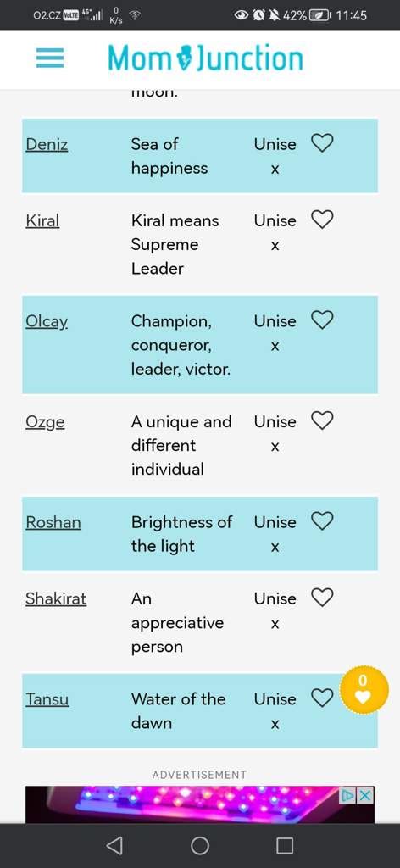This screenshot has width=400, height=868.
Task: Open the Ozge name page
Action: click(45, 422)
